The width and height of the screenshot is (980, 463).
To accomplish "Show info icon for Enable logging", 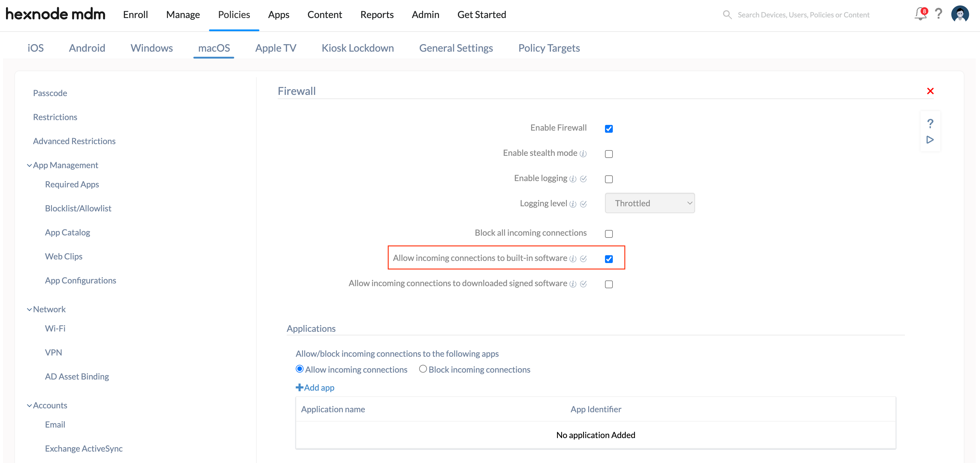I will coord(573,179).
